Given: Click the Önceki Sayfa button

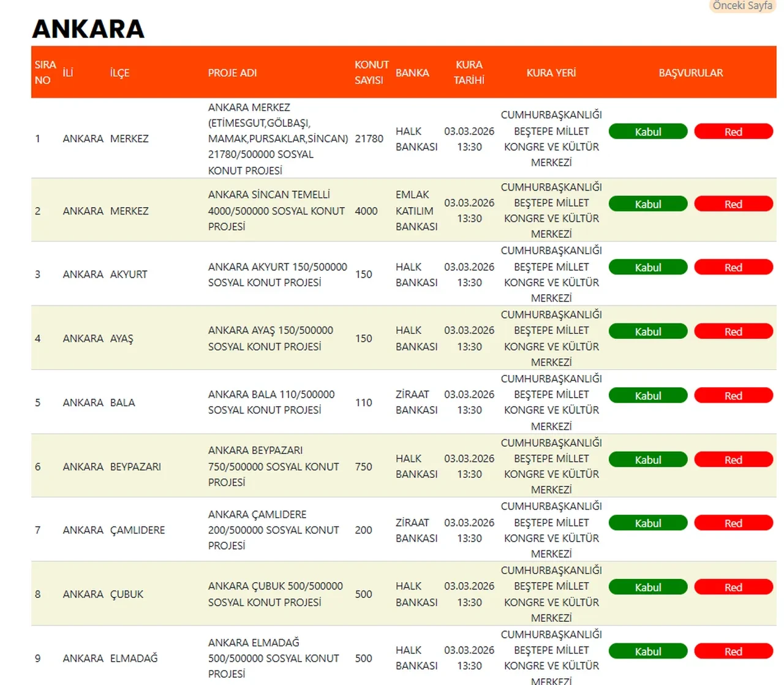Looking at the screenshot, I should [x=742, y=6].
